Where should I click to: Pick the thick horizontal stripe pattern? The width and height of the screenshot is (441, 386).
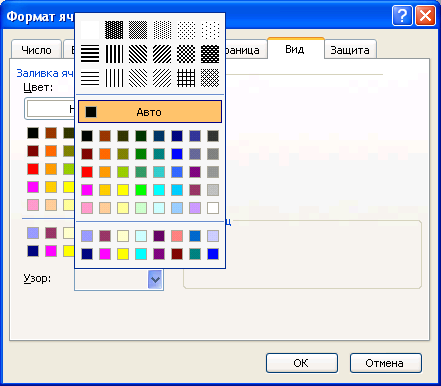pos(90,54)
